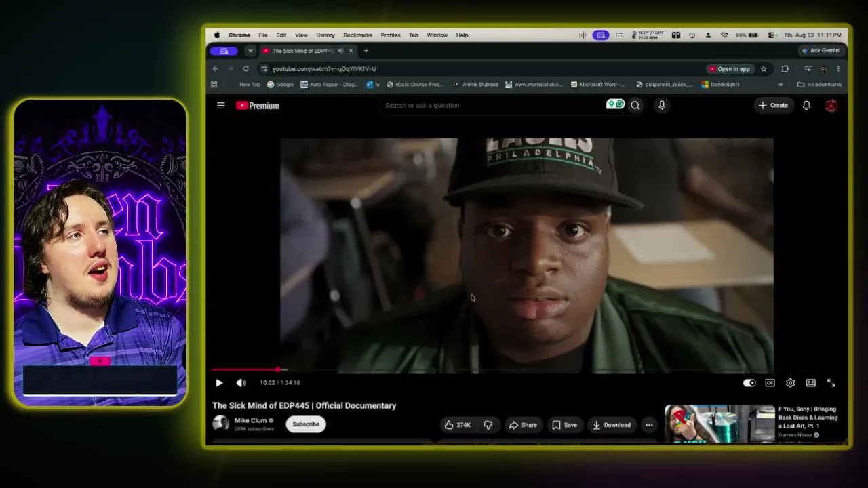868x488 pixels.
Task: Open the View menu
Action: click(x=301, y=35)
